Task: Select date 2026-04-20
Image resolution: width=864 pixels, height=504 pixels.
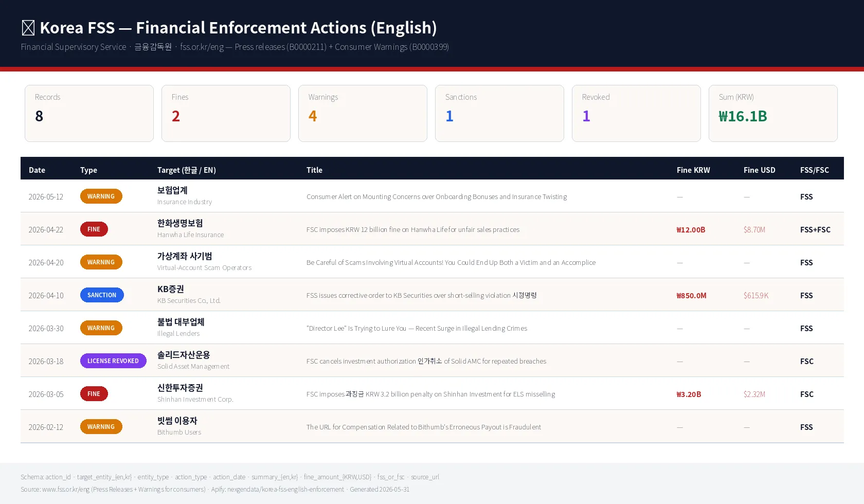Action: pyautogui.click(x=46, y=263)
